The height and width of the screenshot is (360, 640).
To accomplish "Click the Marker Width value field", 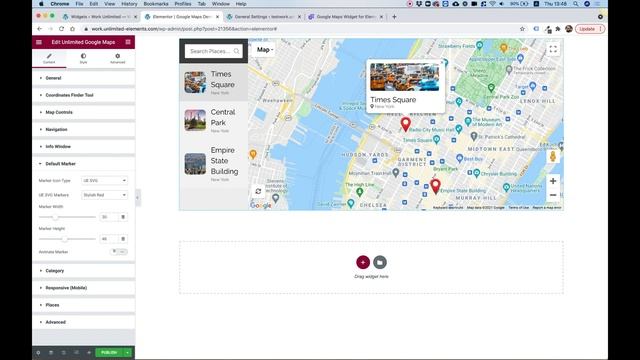I will (x=109, y=217).
